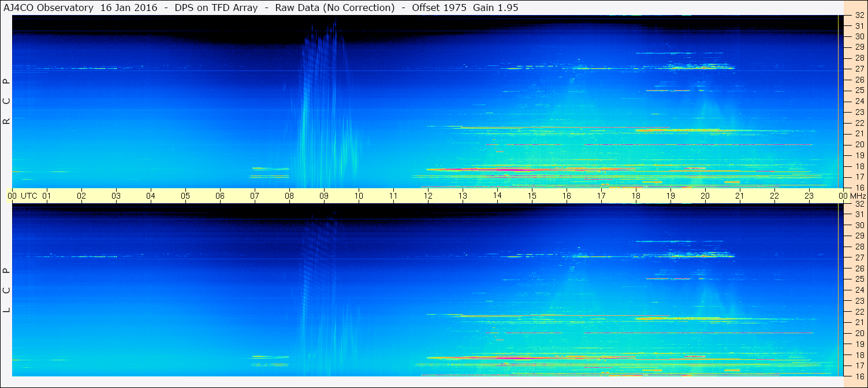This screenshot has height=388, width=868.
Task: Click the 18 MHz label on RCP frequency scale
Action: coord(859,166)
